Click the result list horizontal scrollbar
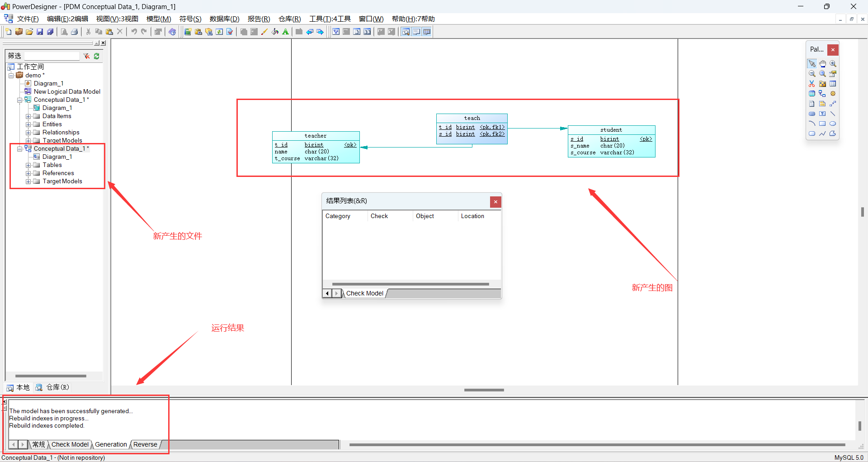 (410, 284)
